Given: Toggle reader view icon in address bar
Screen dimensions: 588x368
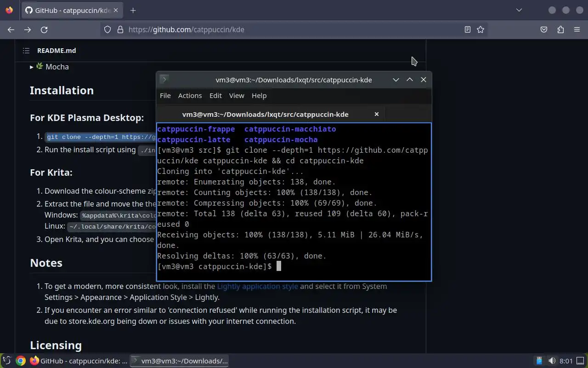Looking at the screenshot, I should pyautogui.click(x=467, y=29).
